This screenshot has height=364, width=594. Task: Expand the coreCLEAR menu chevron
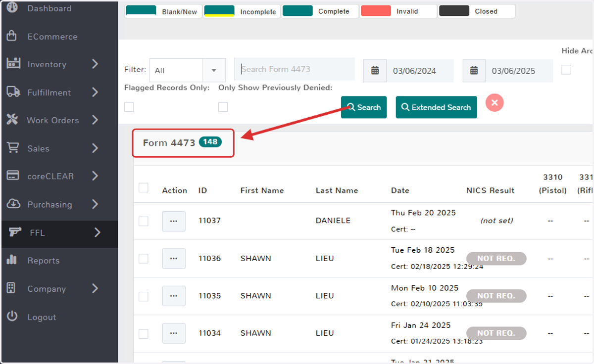pos(95,176)
